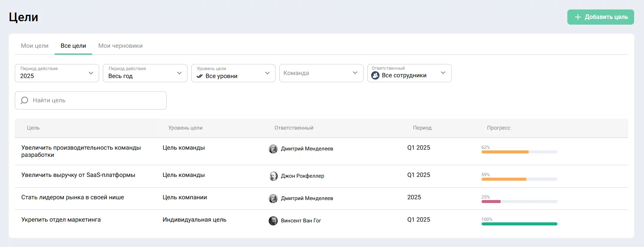
Task: Open the Ответственный employees dropdown
Action: click(x=409, y=73)
